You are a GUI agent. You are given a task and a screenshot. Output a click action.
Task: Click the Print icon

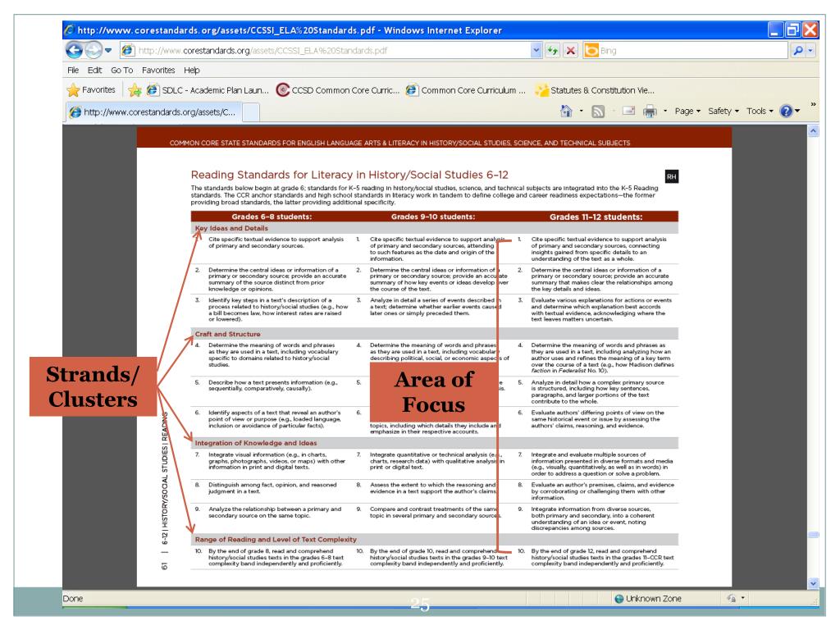[x=650, y=111]
